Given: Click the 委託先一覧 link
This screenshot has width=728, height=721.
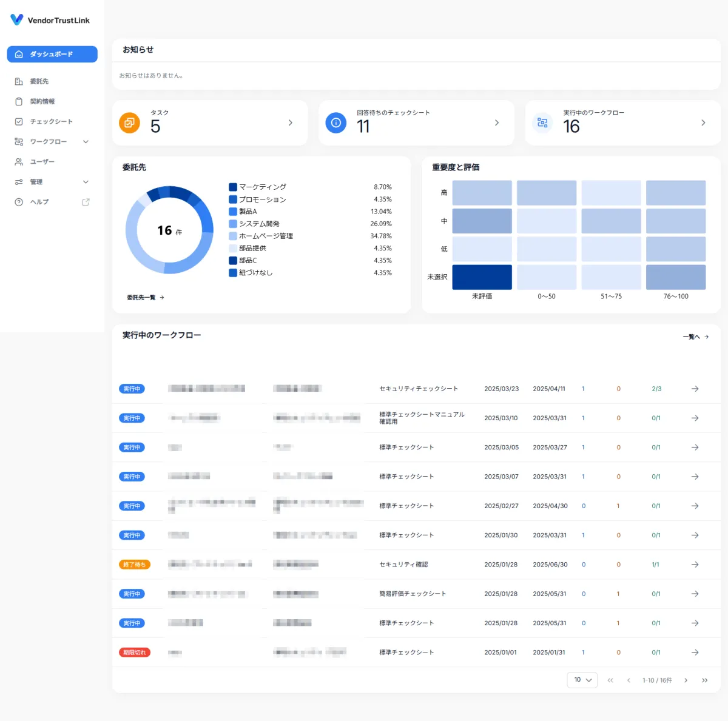Looking at the screenshot, I should coord(145,298).
